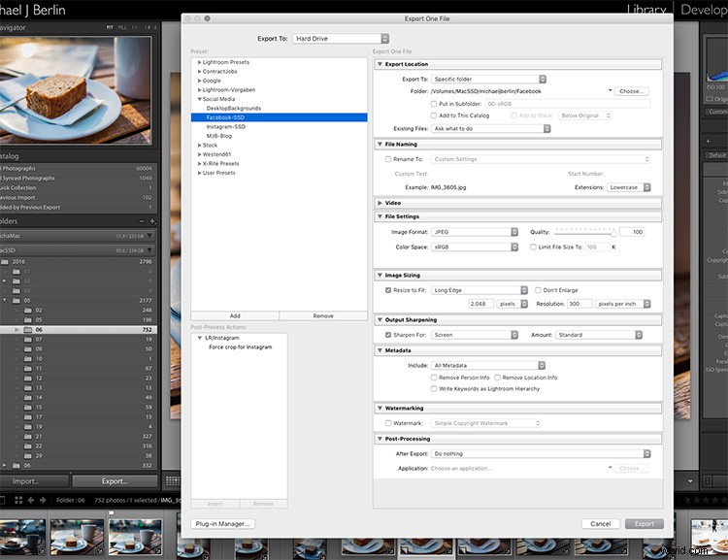Click the folder icon for folder 21

click(x=28, y=437)
